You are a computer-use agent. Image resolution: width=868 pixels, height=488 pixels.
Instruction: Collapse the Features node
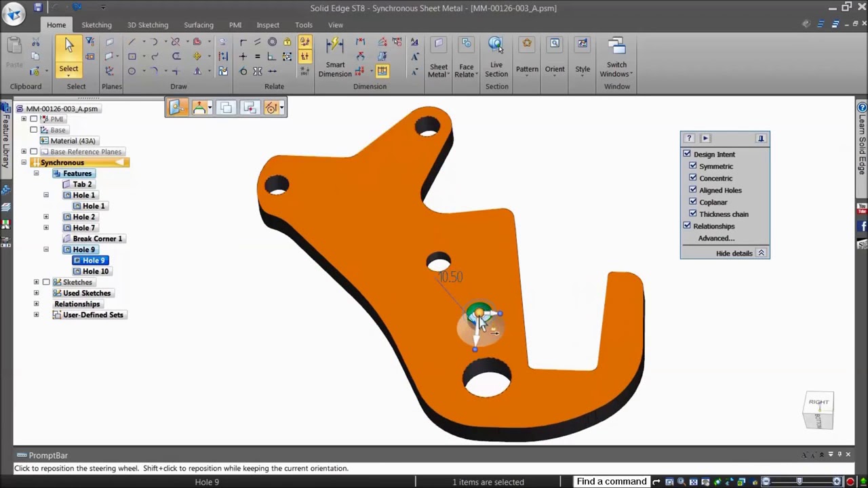click(x=36, y=174)
